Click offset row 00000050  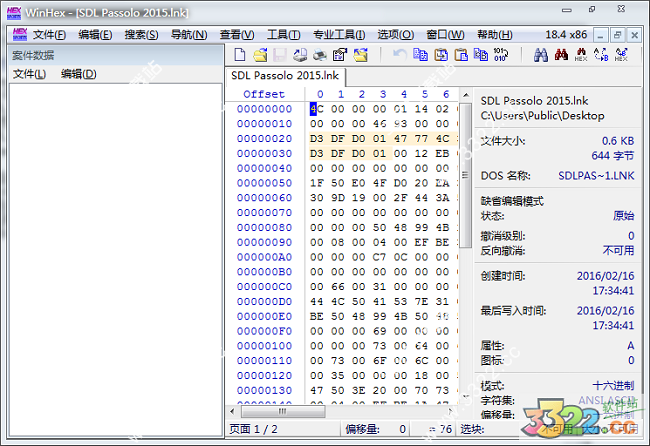click(264, 183)
